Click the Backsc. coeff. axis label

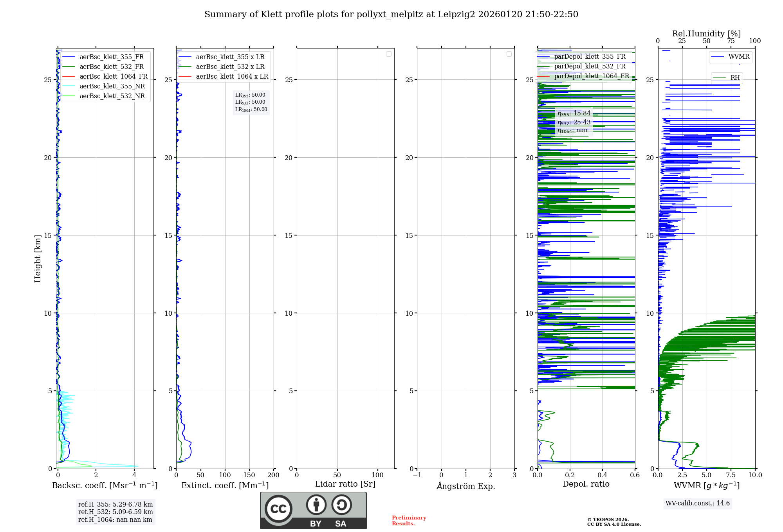(x=105, y=485)
